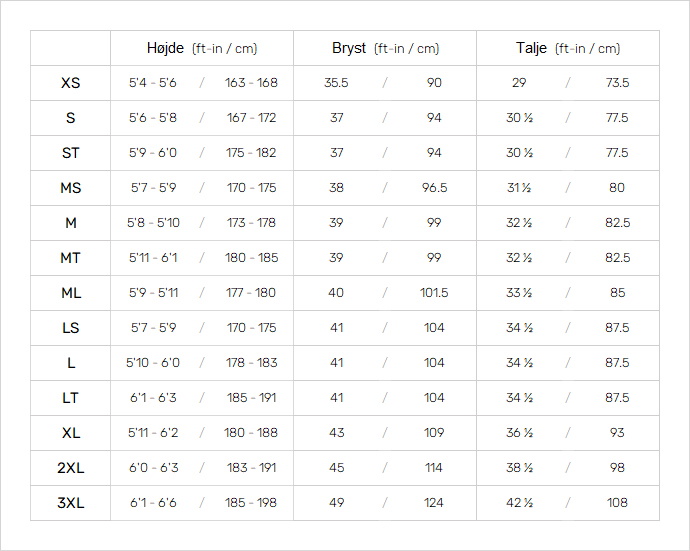Image resolution: width=690 pixels, height=551 pixels.
Task: Select the LT size row label
Action: pyautogui.click(x=70, y=398)
